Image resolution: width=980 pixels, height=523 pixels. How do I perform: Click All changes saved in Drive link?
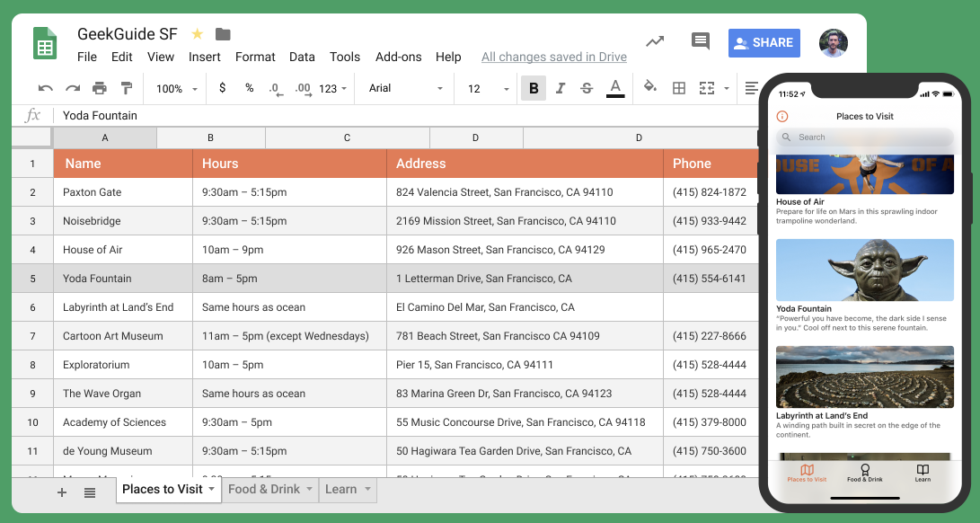[553, 57]
